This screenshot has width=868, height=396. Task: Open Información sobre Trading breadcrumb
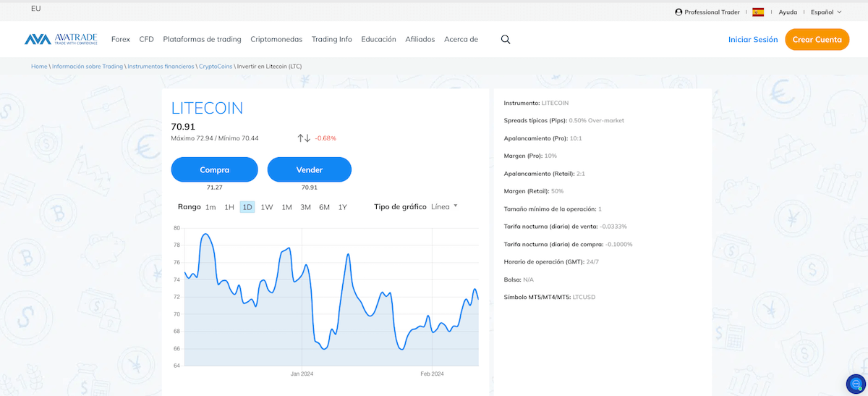88,67
